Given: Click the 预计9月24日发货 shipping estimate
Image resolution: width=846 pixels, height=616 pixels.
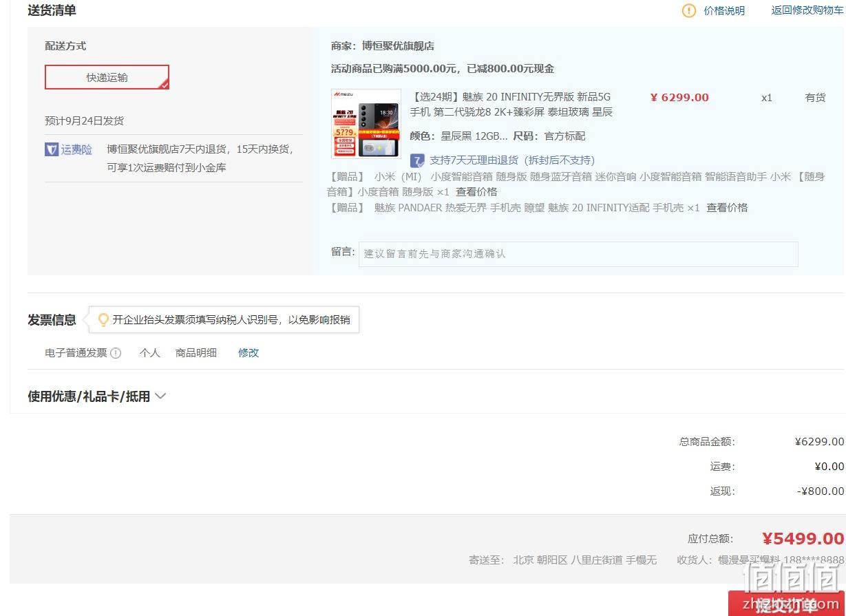Looking at the screenshot, I should click(x=85, y=121).
